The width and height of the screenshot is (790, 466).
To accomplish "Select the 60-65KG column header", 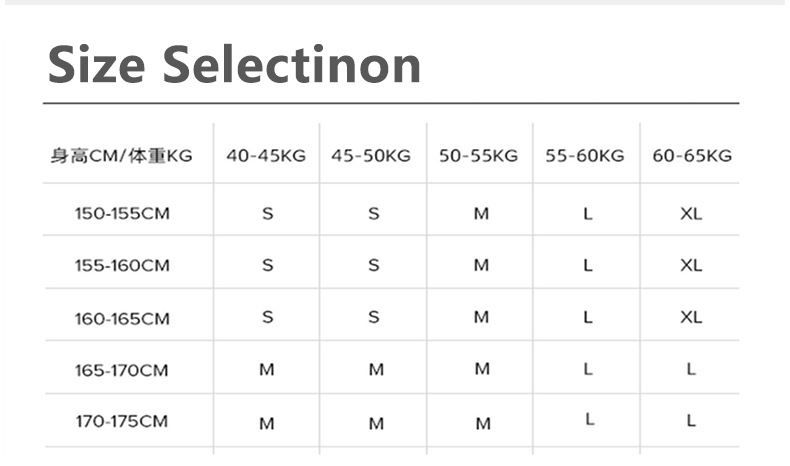I will pyautogui.click(x=692, y=156).
